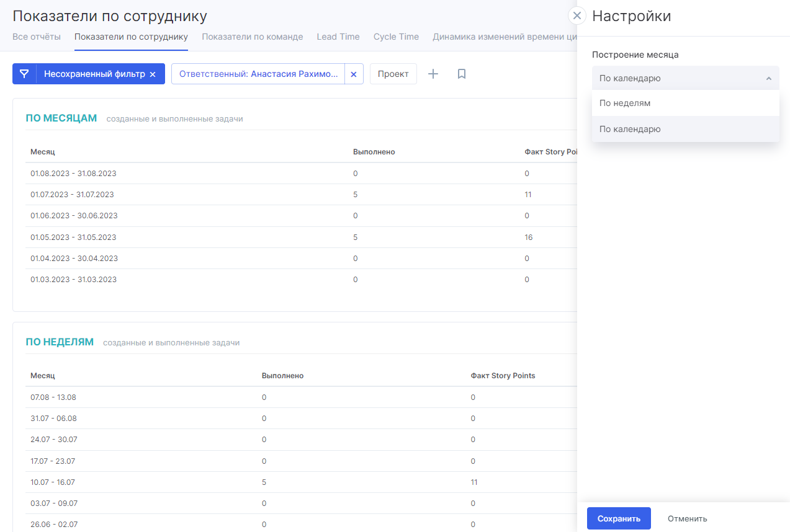Image resolution: width=790 pixels, height=532 pixels.
Task: Click week row 17.07 - 23.07
Action: 301,461
